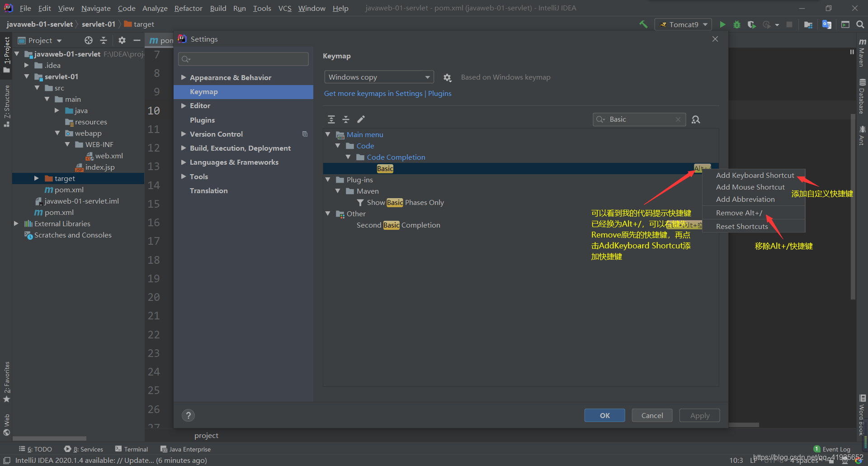Click the Build project hammer icon
This screenshot has height=466, width=868.
click(x=643, y=24)
